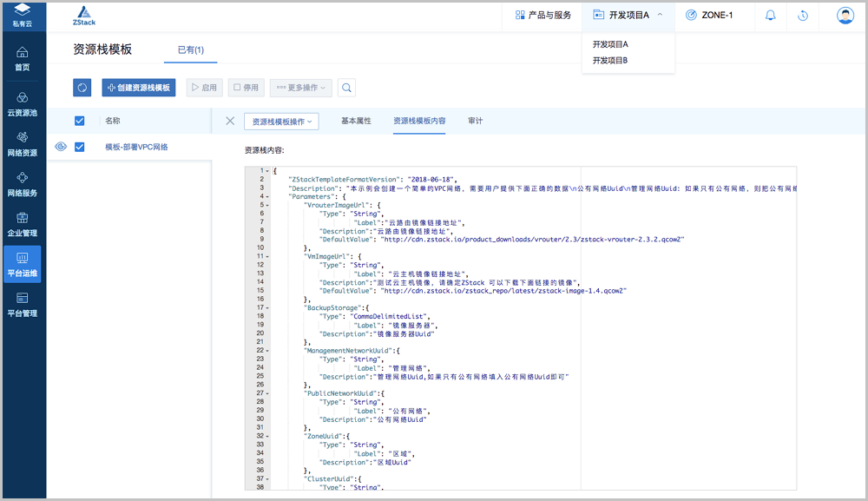Open the 更多操作 dropdown
The height and width of the screenshot is (501, 868).
pos(301,88)
